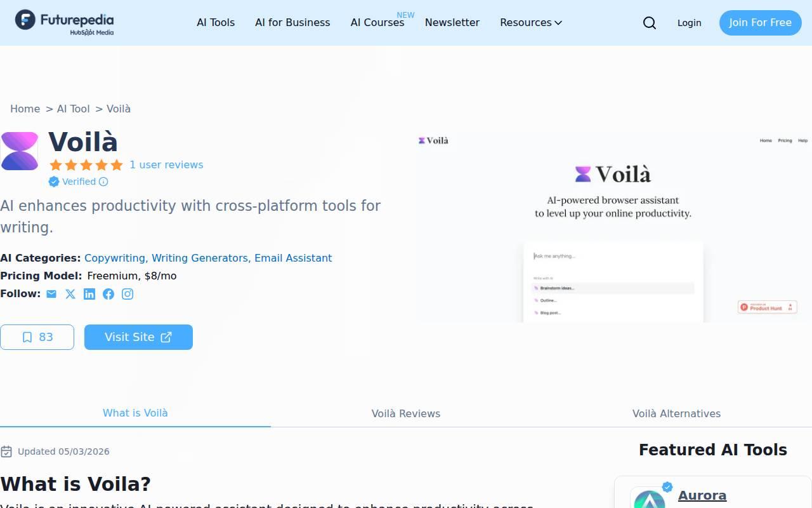812x508 pixels.
Task: Click the Verified info icon
Action: (x=103, y=182)
